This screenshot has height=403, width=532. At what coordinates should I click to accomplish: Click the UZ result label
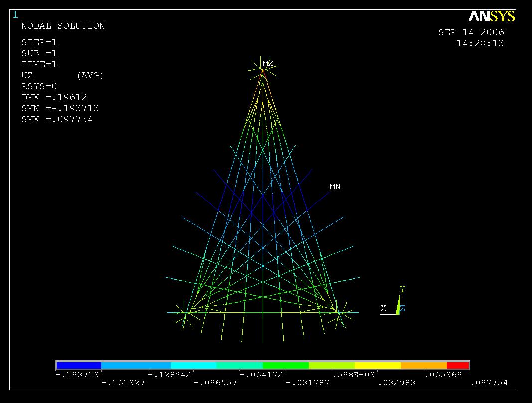[27, 75]
